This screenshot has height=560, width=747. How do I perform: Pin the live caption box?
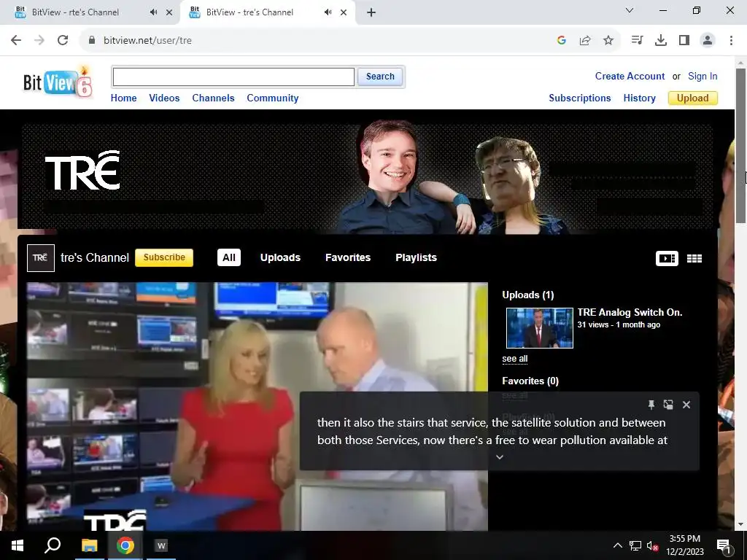[x=651, y=405]
